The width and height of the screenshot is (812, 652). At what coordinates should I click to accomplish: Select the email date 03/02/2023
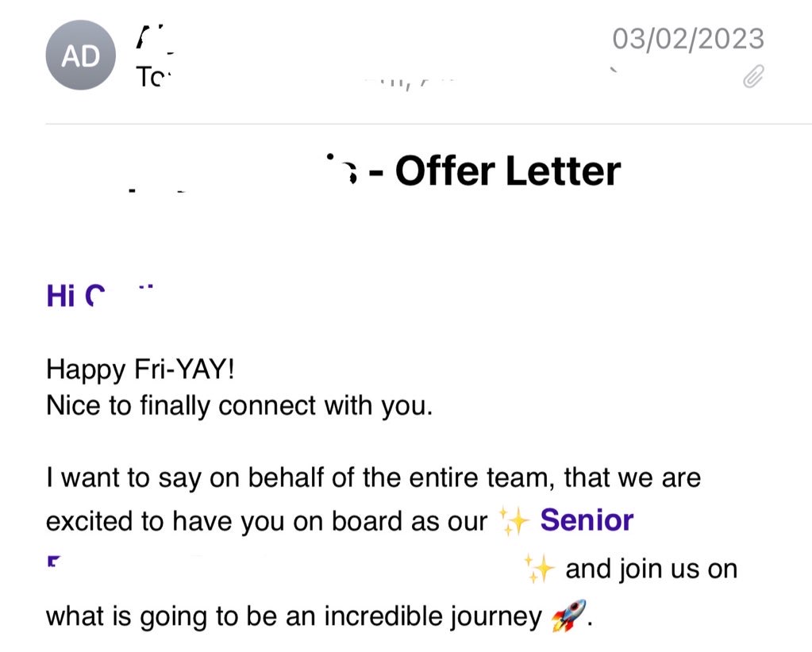coord(687,37)
